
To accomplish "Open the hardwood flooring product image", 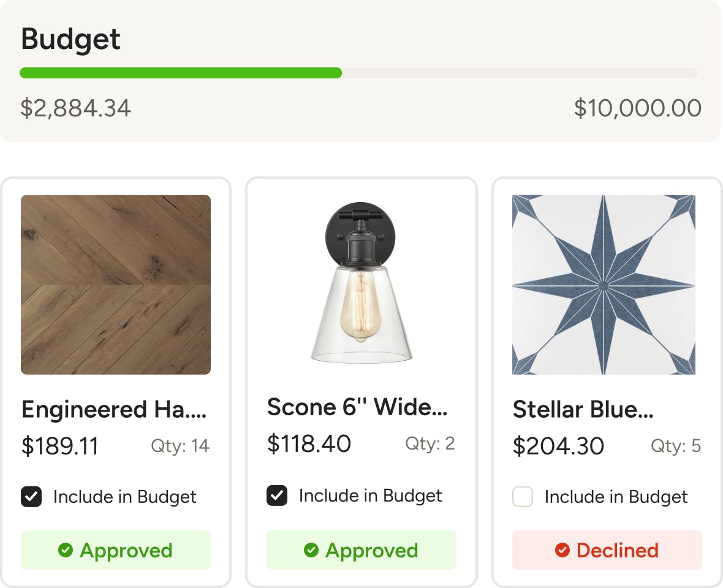I will 116,284.
